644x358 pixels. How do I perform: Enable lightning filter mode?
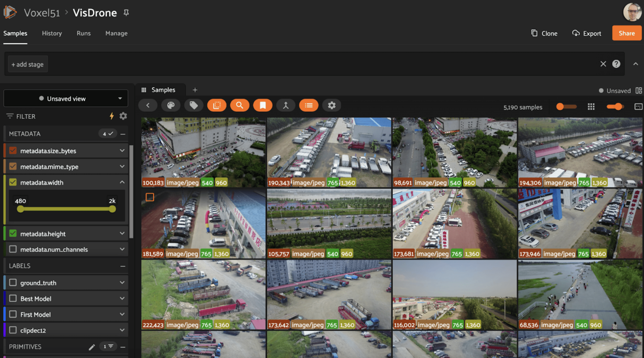[x=112, y=116]
